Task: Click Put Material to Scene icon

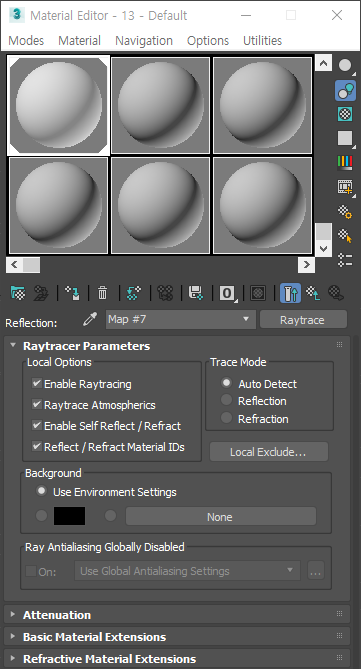Action: (x=41, y=293)
